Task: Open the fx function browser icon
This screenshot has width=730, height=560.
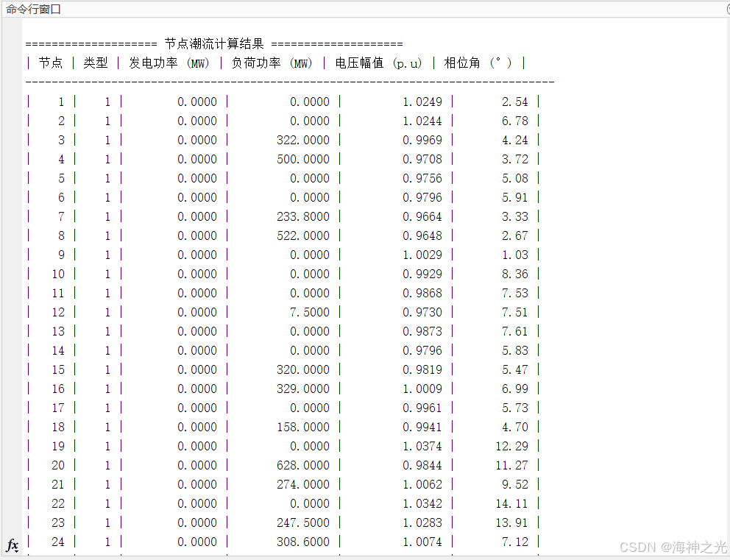Action: tap(12, 545)
